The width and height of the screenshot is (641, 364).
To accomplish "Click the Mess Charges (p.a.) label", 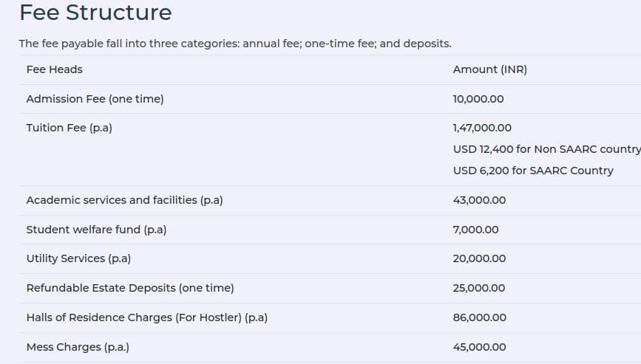I will pyautogui.click(x=78, y=347).
